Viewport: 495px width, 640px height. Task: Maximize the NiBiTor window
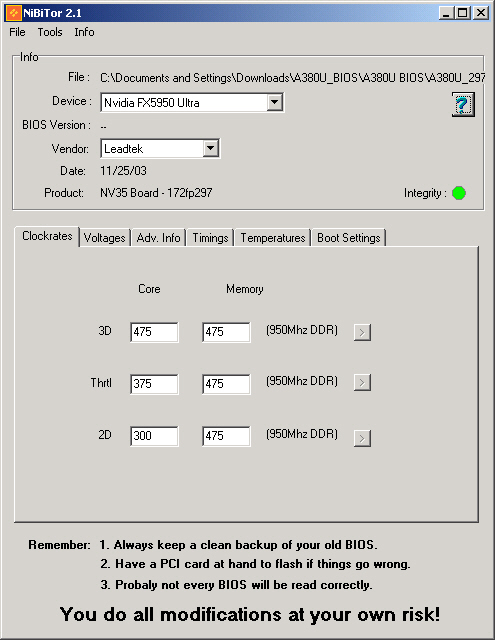point(462,13)
